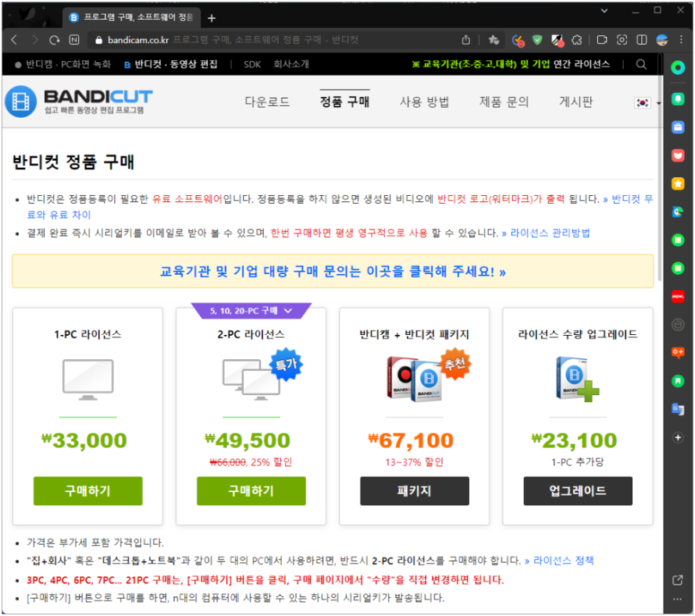Click the share icon in address bar
Screen dimensions: 695x616
point(466,40)
